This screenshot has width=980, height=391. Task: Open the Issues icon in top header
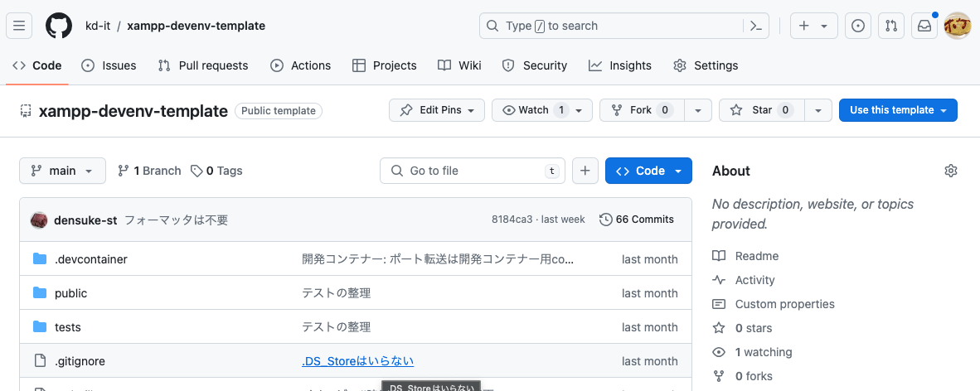point(858,26)
